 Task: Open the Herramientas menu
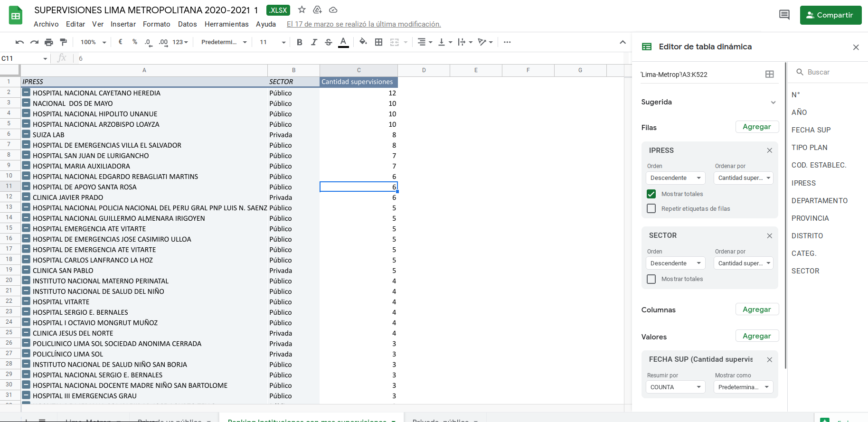(226, 24)
